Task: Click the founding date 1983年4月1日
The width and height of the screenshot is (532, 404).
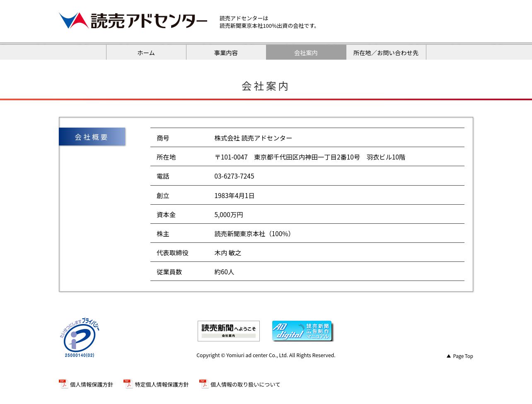Action: [234, 196]
